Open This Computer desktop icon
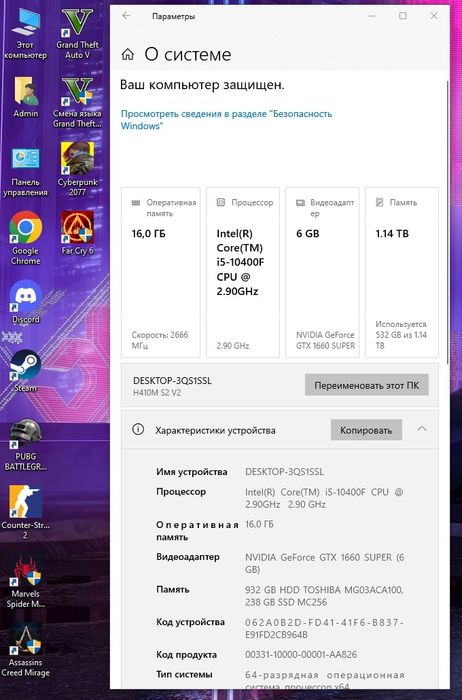The height and width of the screenshot is (700, 462). (x=25, y=33)
